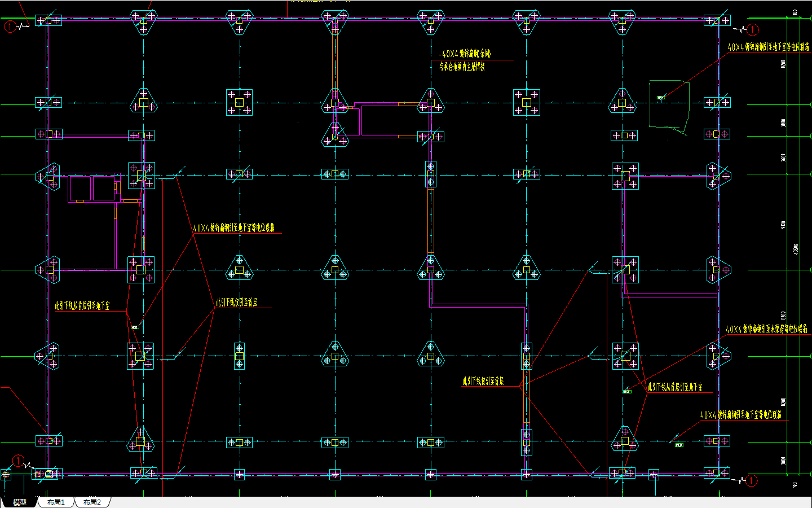This screenshot has height=508, width=812.
Task: Select the '与承台地梁内主筋焊接' annotation text
Action: coord(462,67)
